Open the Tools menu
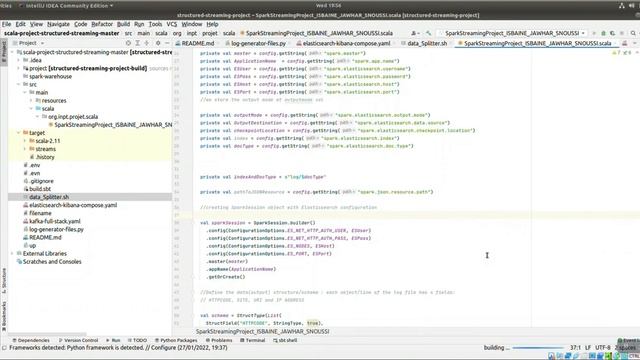The height and width of the screenshot is (360, 640). [x=155, y=24]
